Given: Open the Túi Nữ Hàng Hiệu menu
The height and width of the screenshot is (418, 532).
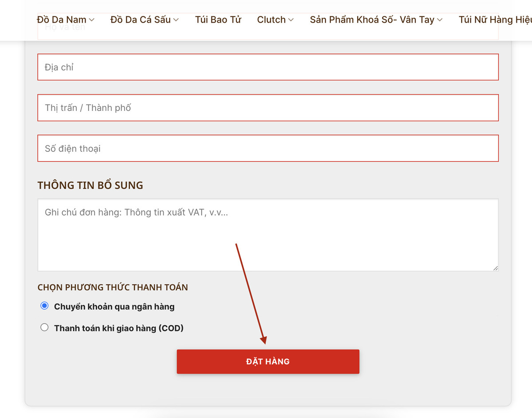Looking at the screenshot, I should coord(495,20).
